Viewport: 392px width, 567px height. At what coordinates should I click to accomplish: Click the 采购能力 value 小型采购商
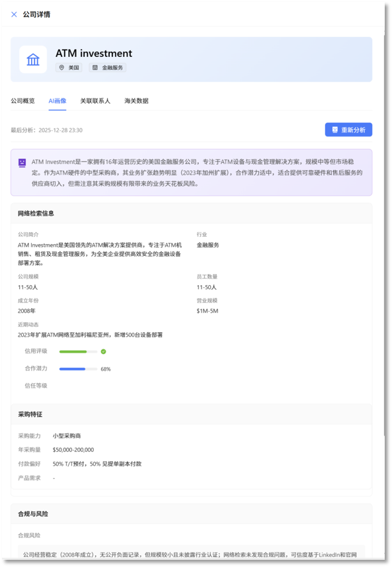tap(67, 436)
